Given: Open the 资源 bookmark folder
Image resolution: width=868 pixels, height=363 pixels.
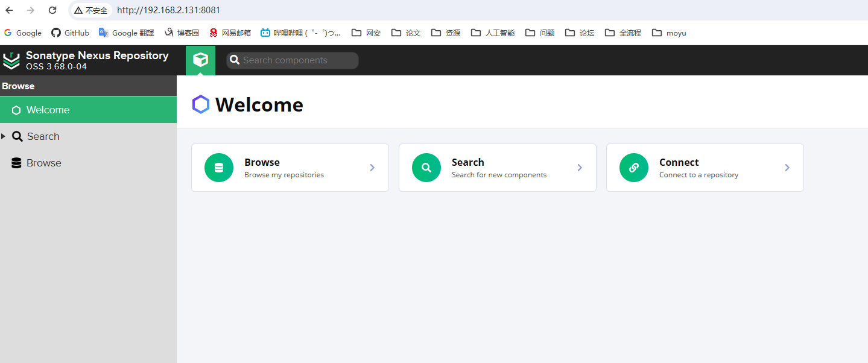Looking at the screenshot, I should point(446,33).
